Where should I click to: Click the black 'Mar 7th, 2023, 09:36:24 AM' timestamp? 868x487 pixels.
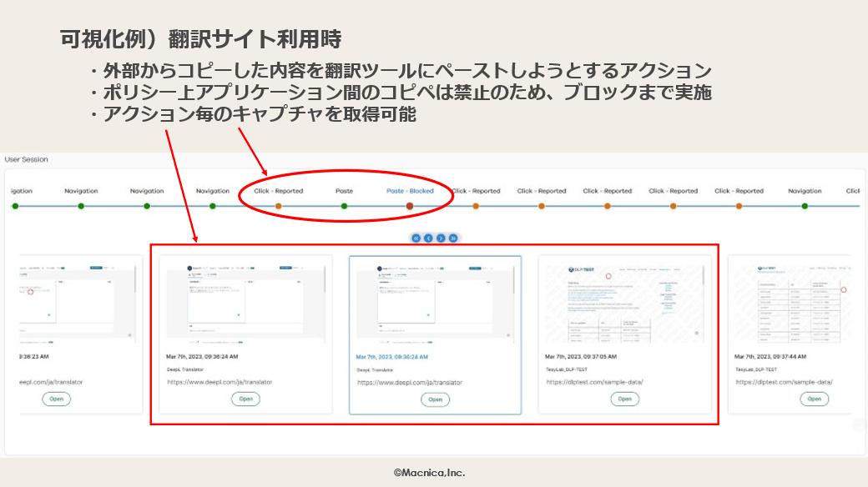coord(202,356)
